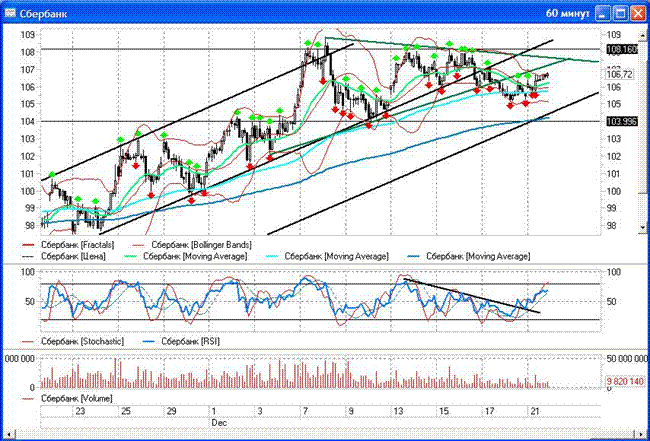Click the date label 25 on the time axis
Screen dimensions: 650x441
[126, 412]
